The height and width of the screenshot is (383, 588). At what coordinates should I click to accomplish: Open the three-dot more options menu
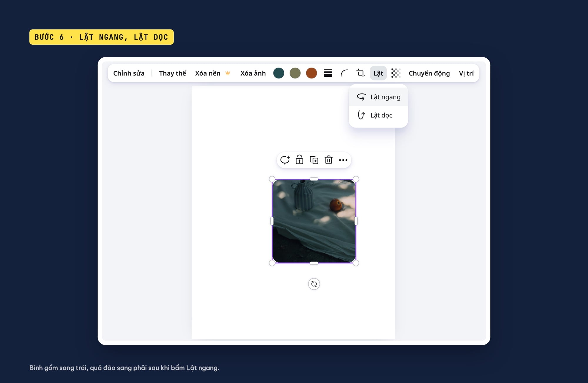[x=343, y=160]
